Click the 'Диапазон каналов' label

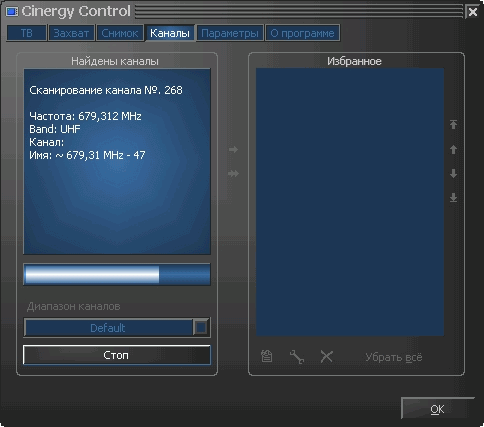click(x=73, y=306)
